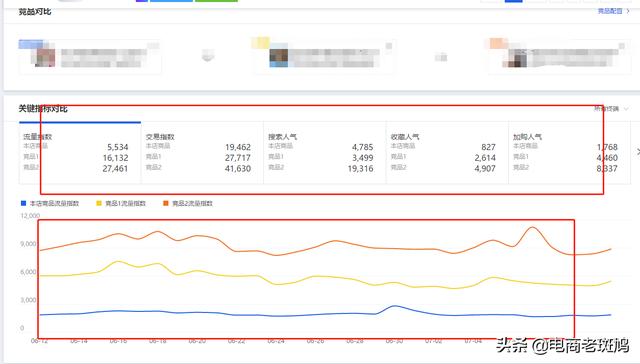Open the yellow-tagged competitor 1 product card

(323, 56)
